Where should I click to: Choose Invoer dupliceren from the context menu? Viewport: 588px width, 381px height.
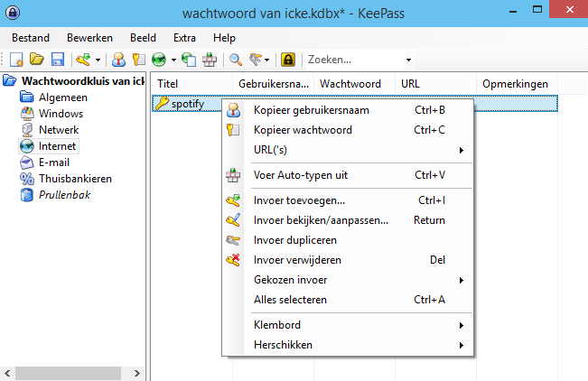[295, 240]
